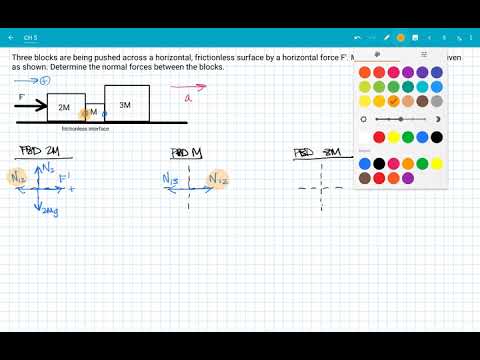Undo the last pen stroke
The image size is (480, 360).
pos(357,37)
